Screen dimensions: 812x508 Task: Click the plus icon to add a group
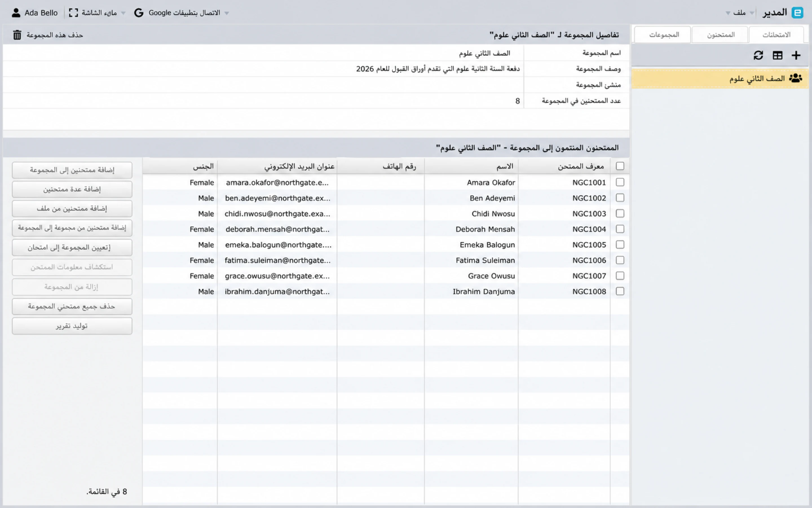pos(796,55)
